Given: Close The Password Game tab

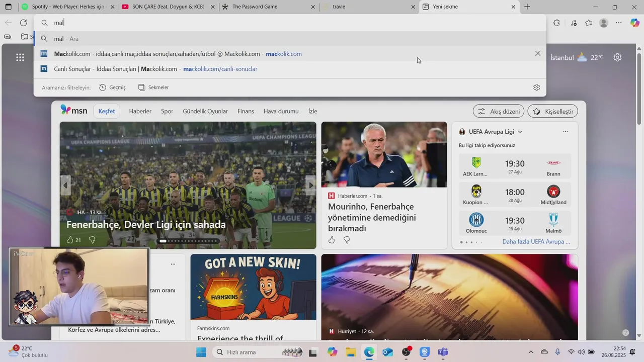Looking at the screenshot, I should click(x=313, y=7).
